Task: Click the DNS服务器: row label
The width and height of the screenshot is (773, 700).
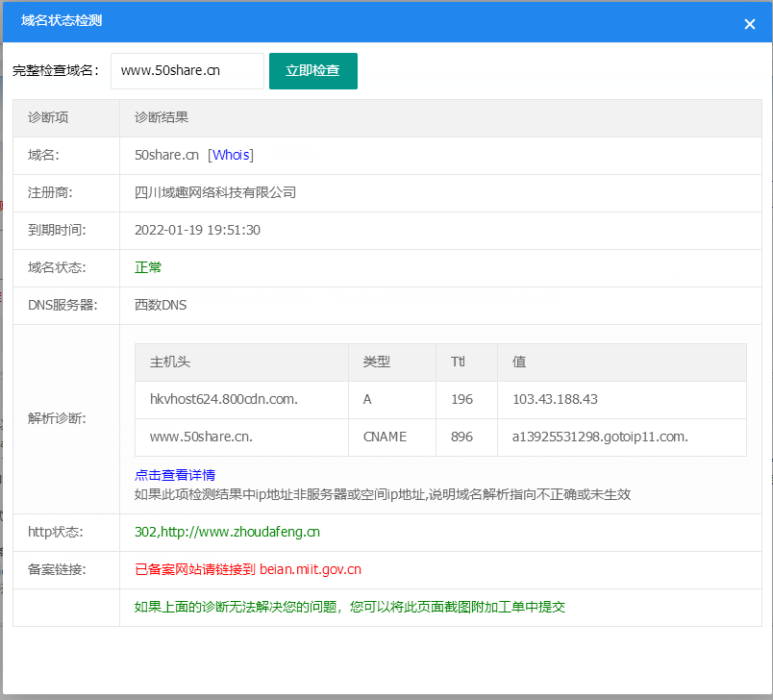Action: tap(62, 305)
